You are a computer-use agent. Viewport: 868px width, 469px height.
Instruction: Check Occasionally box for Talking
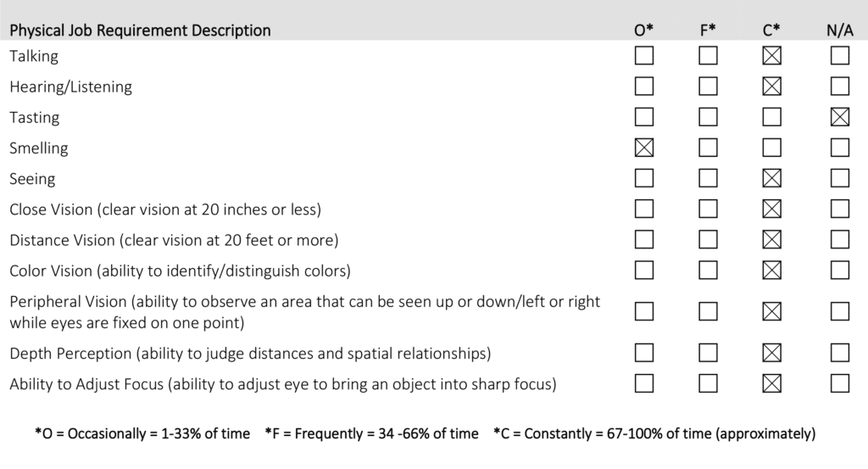(644, 56)
